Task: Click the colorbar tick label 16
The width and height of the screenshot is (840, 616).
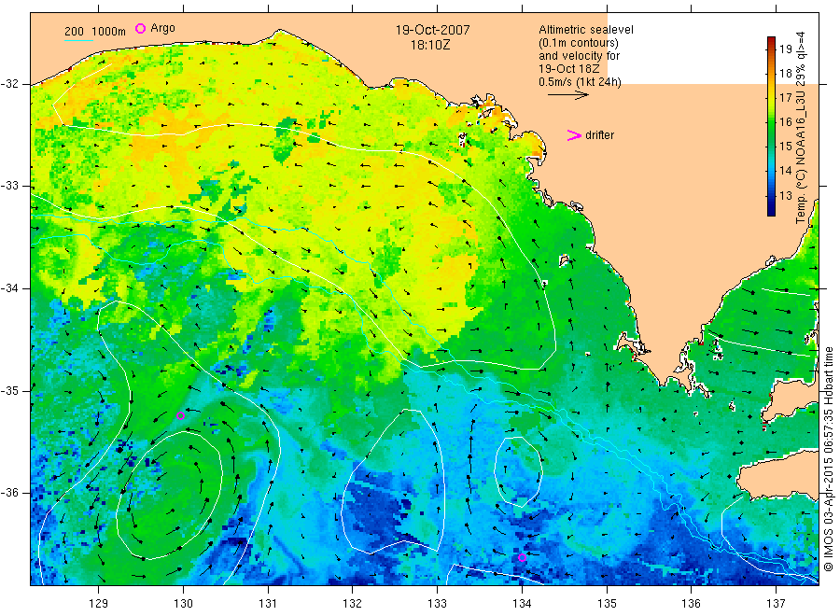Action: pyautogui.click(x=785, y=121)
